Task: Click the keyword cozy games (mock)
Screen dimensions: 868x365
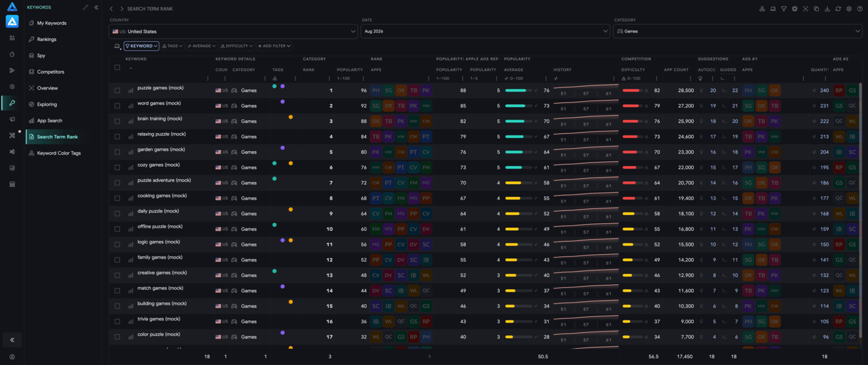Action: coord(159,165)
